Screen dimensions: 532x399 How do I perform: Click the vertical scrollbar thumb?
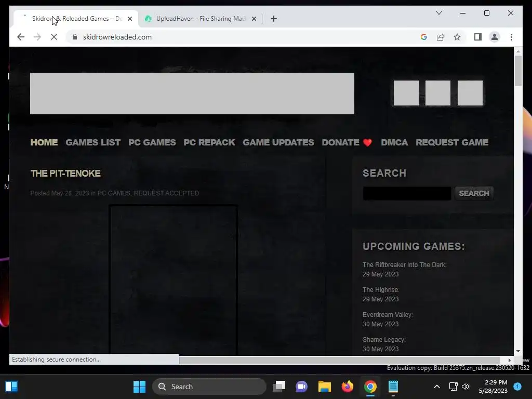[518, 71]
